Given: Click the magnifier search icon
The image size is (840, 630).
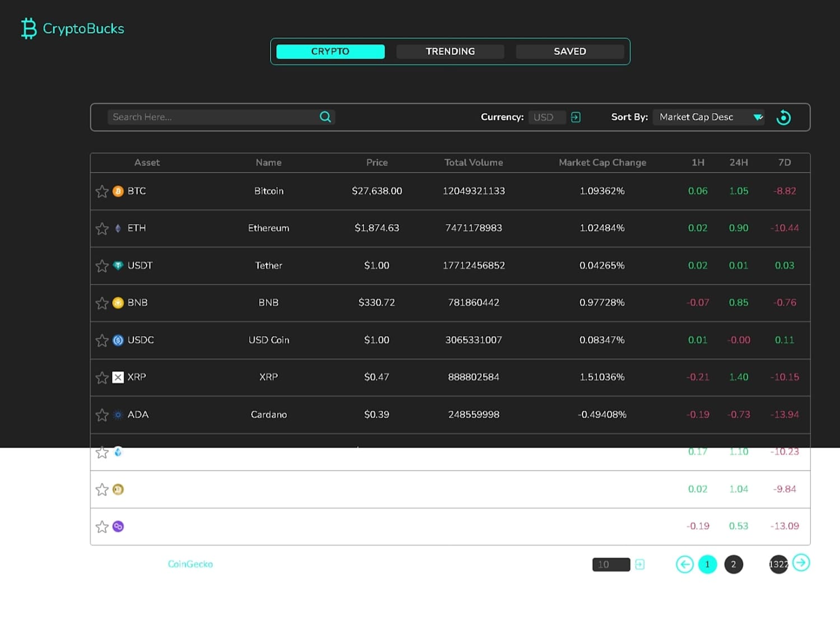Looking at the screenshot, I should pyautogui.click(x=325, y=116).
